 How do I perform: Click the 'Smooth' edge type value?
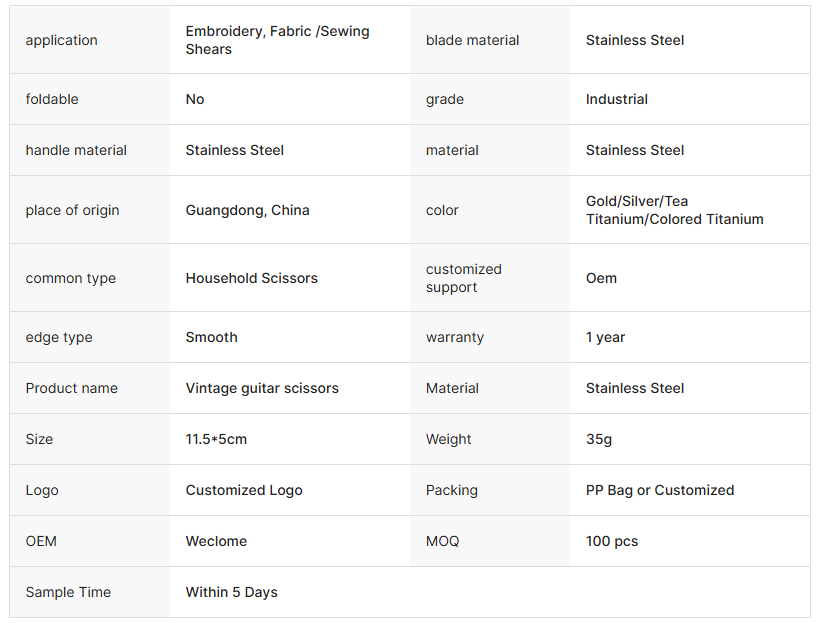pos(211,337)
